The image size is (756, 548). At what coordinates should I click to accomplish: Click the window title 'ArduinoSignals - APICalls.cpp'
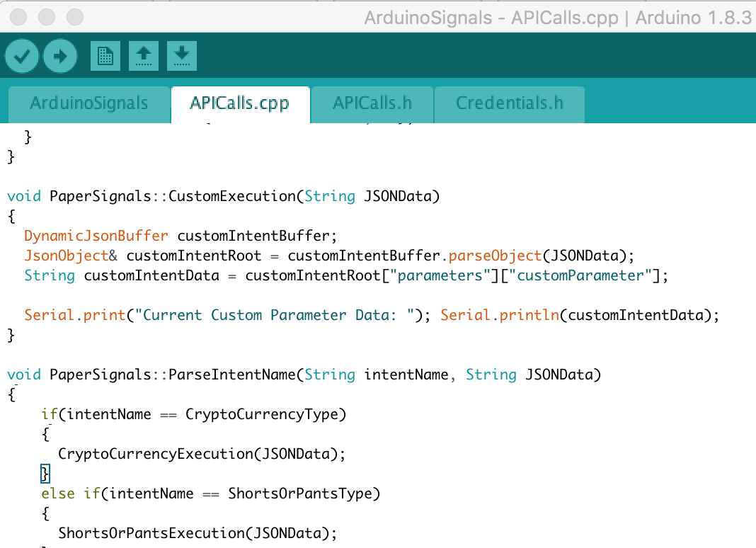tap(491, 18)
